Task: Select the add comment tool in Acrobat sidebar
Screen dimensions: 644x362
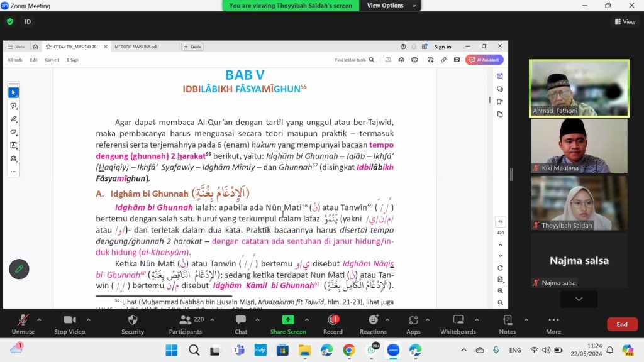Action: click(14, 106)
